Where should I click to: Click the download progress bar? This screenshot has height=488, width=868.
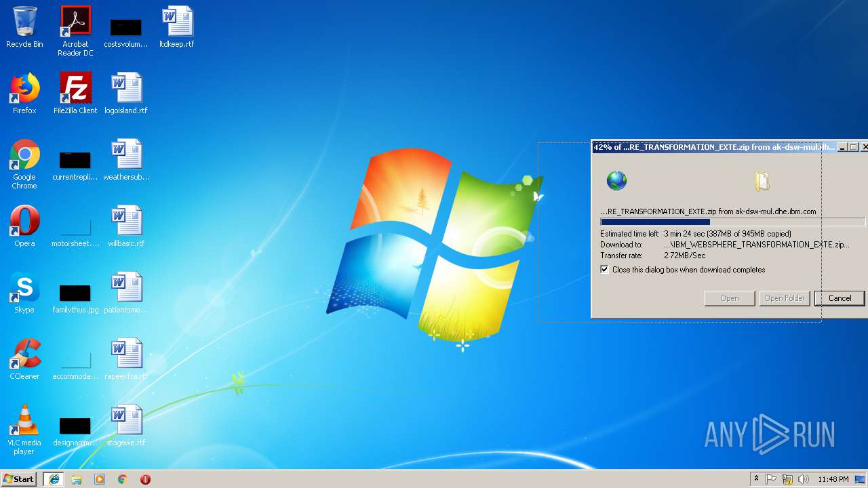pyautogui.click(x=732, y=222)
